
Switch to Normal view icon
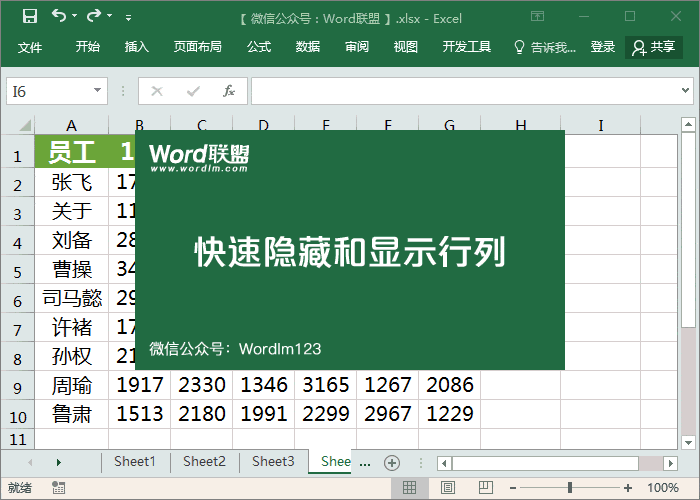click(409, 488)
